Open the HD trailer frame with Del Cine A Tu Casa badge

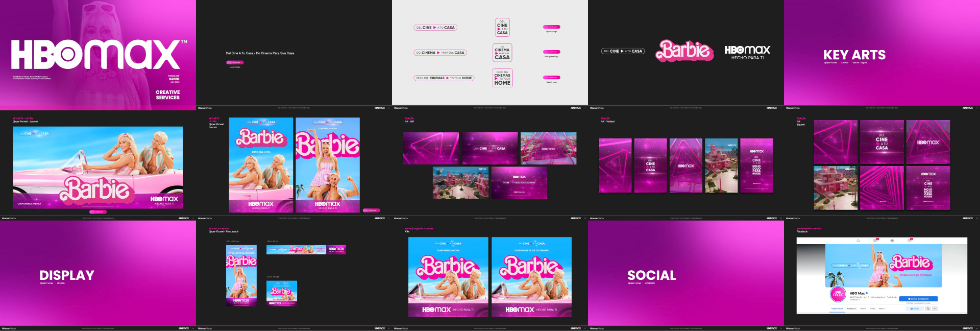point(489,148)
